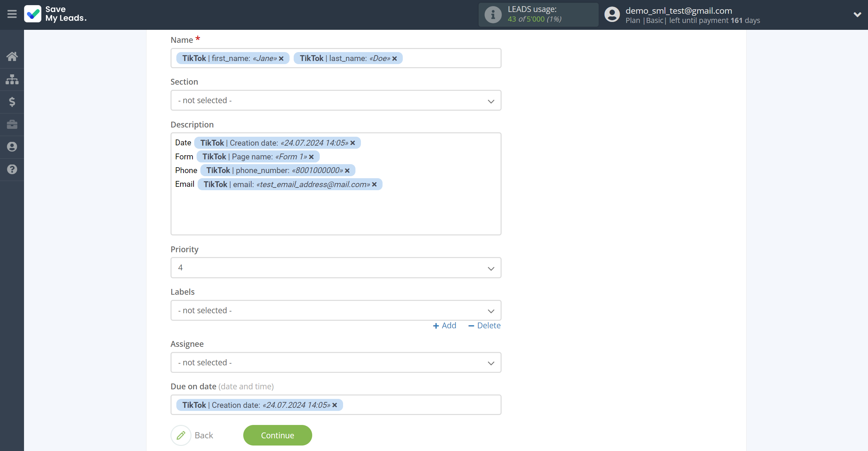The width and height of the screenshot is (868, 451).
Task: Open the billing dollar sidebar icon
Action: pos(12,102)
